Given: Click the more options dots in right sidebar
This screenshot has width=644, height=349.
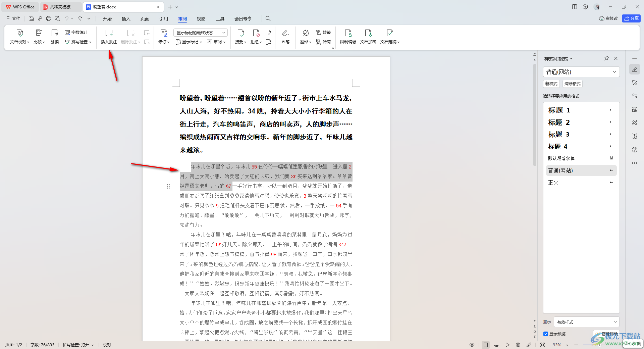Looking at the screenshot, I should coord(635,163).
